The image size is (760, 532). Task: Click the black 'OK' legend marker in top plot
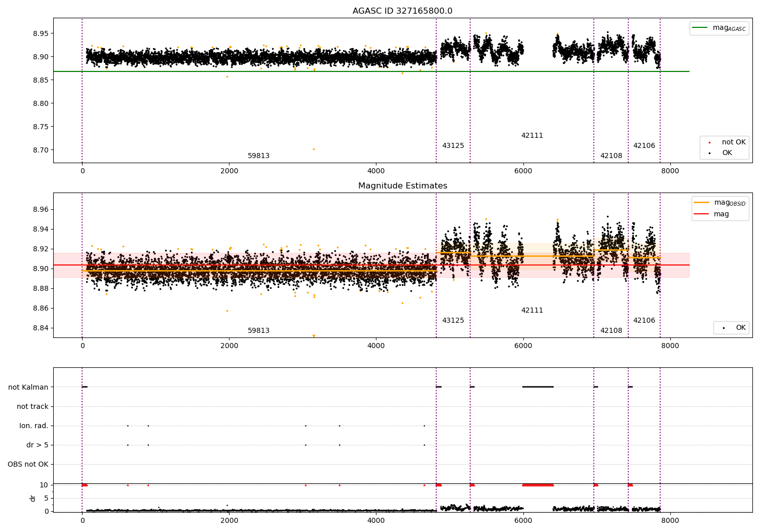pos(709,153)
